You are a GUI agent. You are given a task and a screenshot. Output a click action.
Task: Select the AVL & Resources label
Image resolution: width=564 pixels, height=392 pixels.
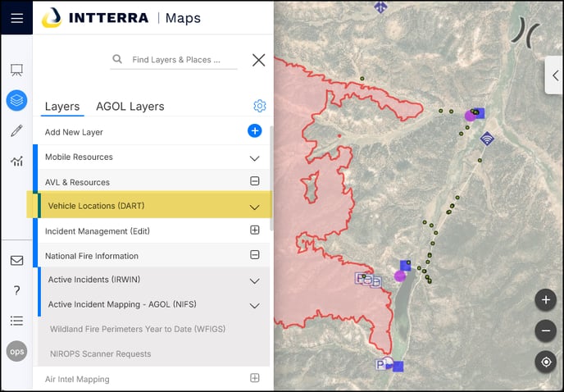click(77, 182)
